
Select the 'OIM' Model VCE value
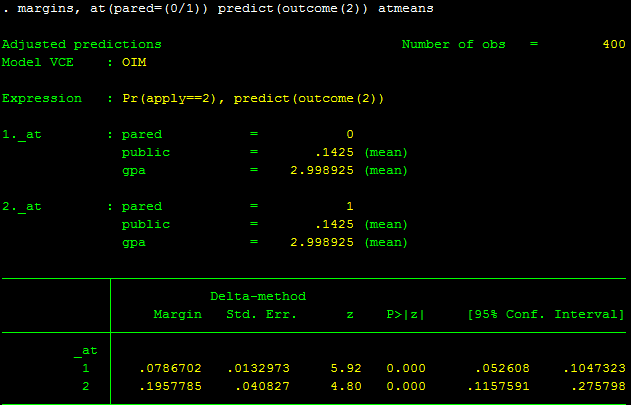click(133, 62)
